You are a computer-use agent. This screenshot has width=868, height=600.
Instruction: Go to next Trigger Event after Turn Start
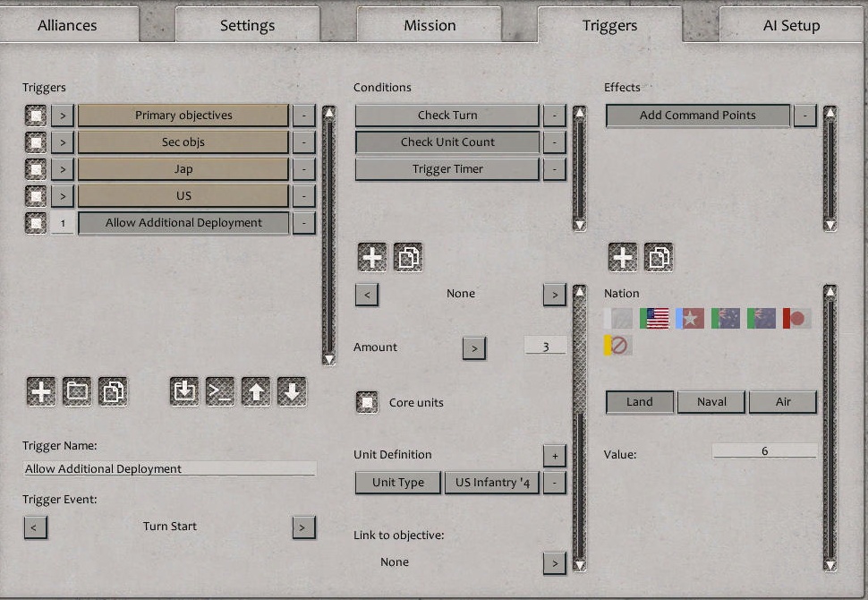(304, 527)
